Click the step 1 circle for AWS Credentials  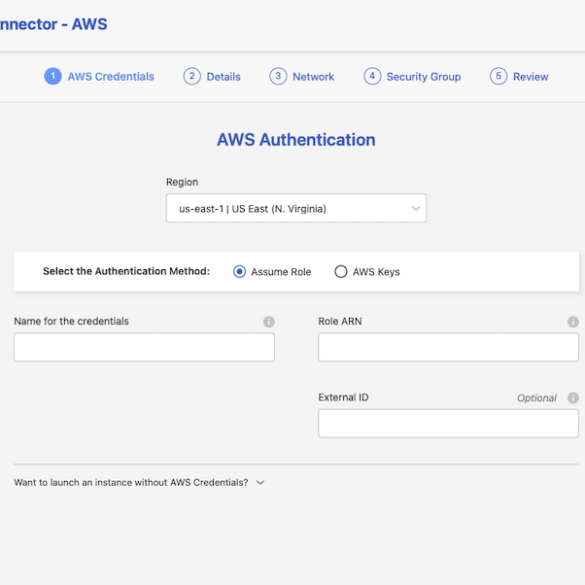(x=53, y=76)
